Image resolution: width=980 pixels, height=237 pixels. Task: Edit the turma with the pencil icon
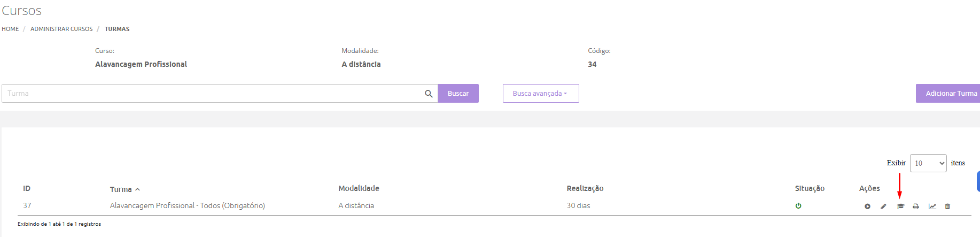883,207
